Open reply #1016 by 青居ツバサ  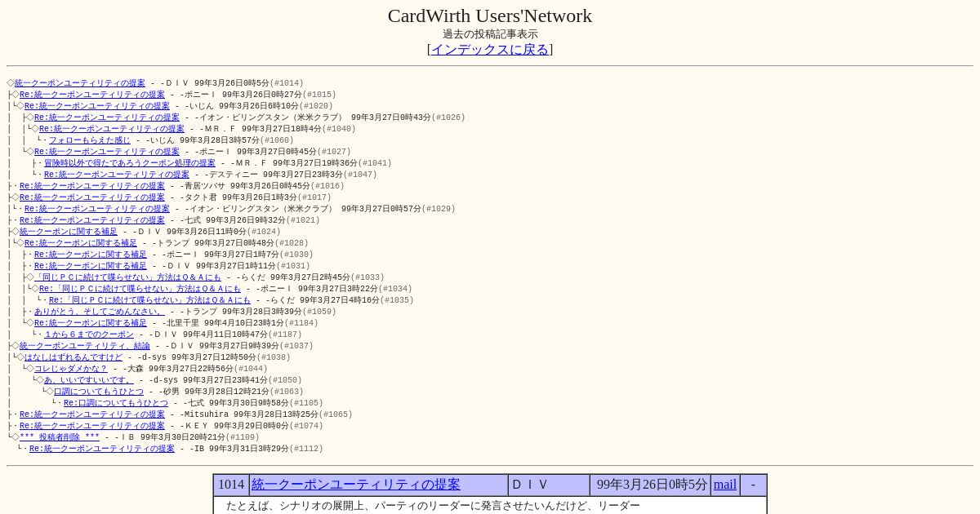(x=92, y=186)
